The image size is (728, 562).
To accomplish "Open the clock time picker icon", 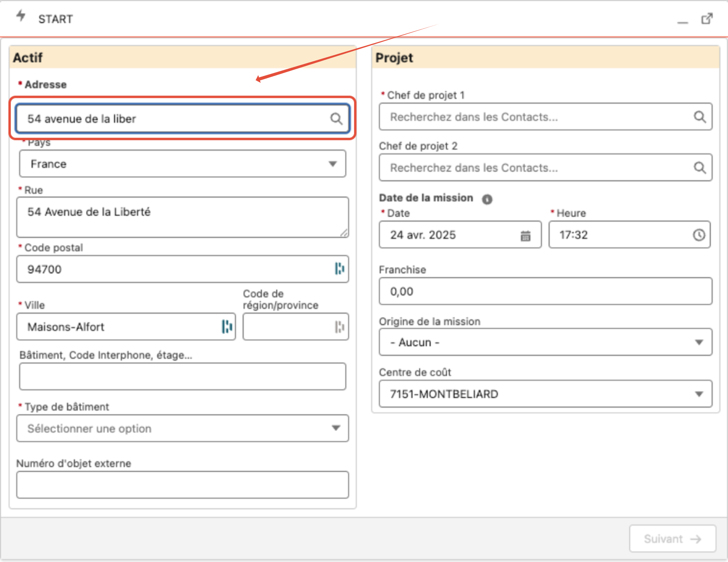I will click(x=699, y=235).
